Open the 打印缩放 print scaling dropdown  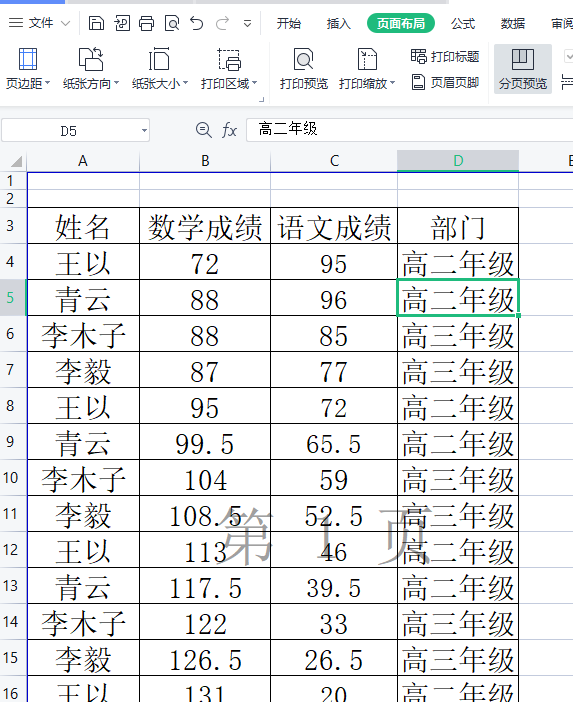point(367,68)
